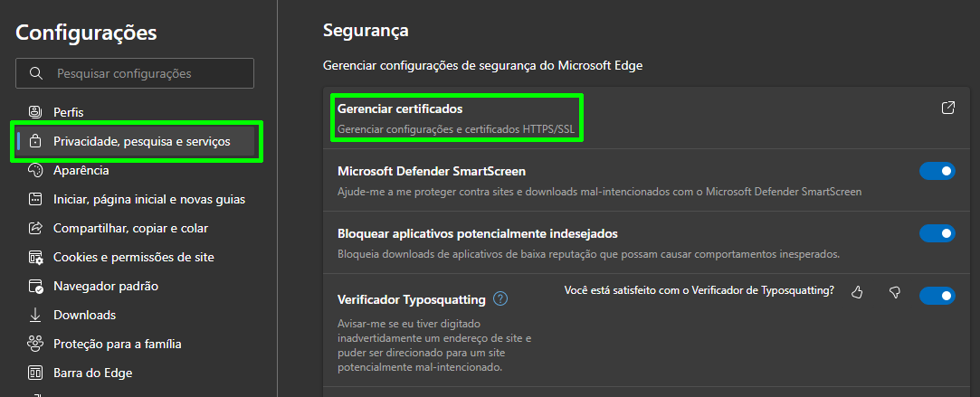
Task: Give thumbs down for Typosquatting checker feedback
Action: [894, 292]
